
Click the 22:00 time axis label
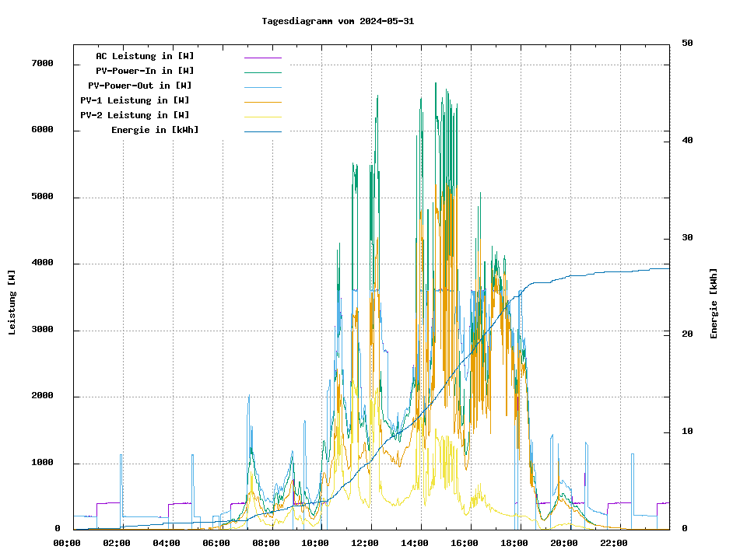614,543
